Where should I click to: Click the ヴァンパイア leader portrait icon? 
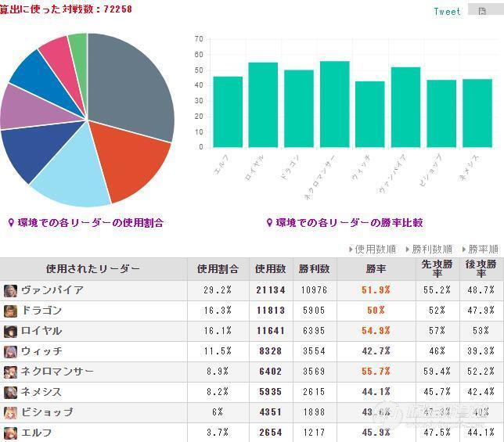[x=10, y=291]
